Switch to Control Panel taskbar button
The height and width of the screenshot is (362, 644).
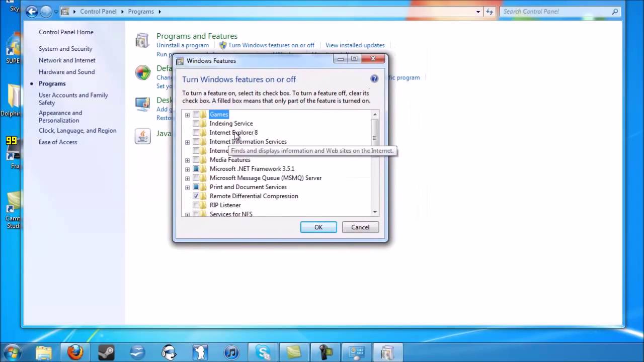click(x=356, y=352)
